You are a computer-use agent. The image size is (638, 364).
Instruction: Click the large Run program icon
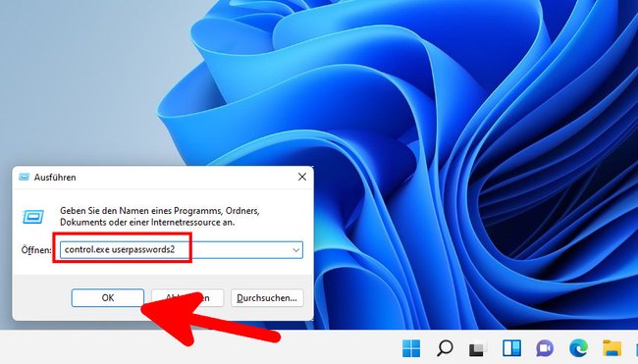(x=33, y=217)
